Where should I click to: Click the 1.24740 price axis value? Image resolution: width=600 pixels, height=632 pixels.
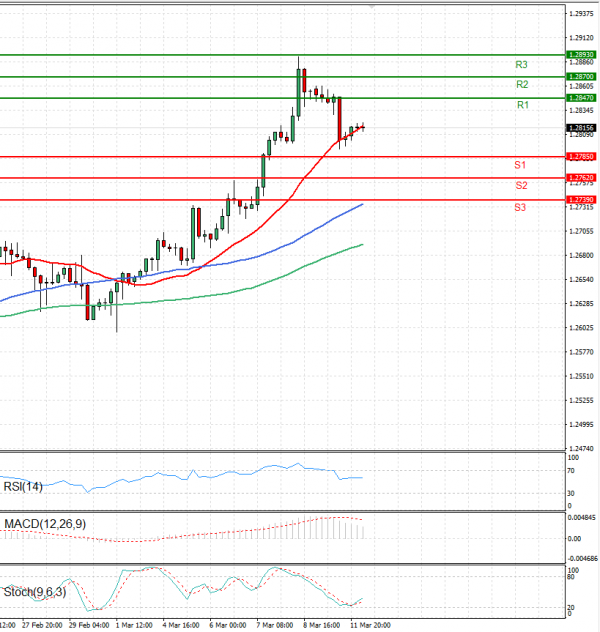[x=581, y=448]
